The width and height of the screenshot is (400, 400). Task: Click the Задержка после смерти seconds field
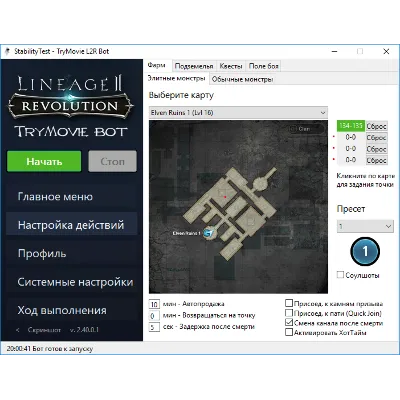click(x=154, y=327)
